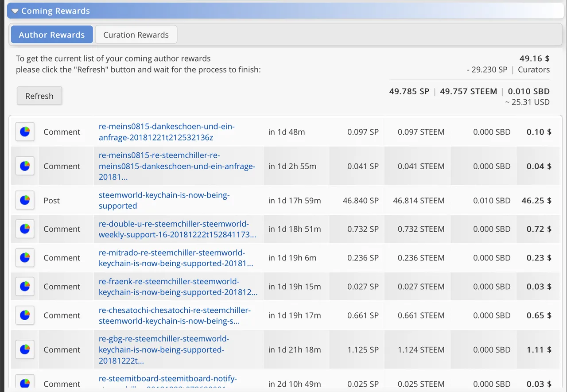Click the 0.732 SP cell

click(363, 229)
